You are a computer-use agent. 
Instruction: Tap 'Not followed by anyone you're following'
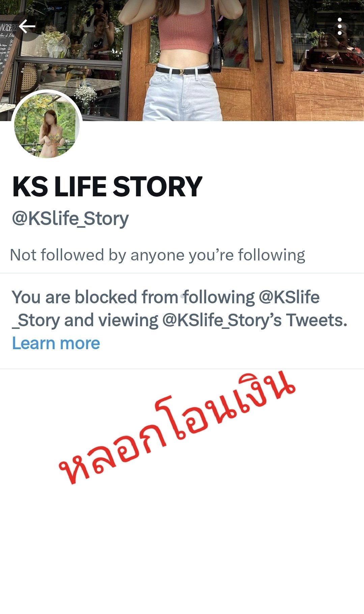(158, 255)
